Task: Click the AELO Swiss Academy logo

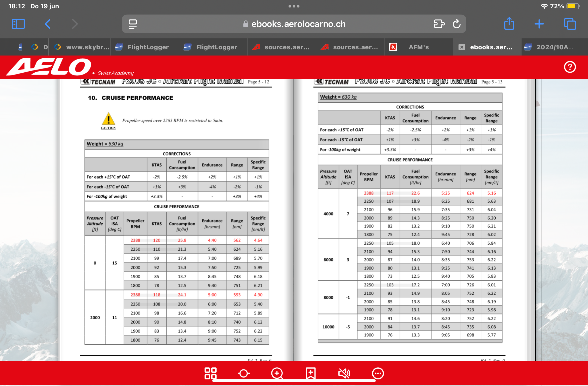Action: click(49, 67)
